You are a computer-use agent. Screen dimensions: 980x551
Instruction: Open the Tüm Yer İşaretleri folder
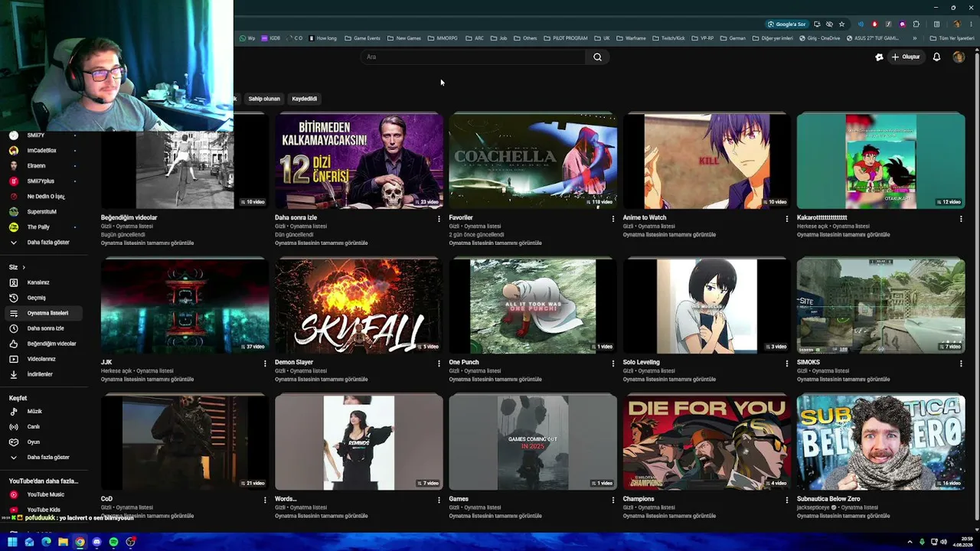[x=952, y=38]
